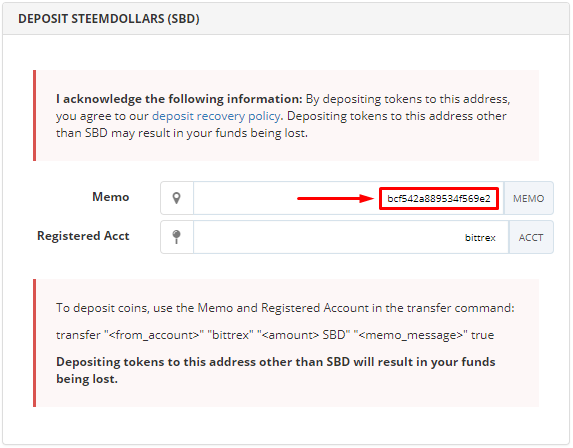Click the "<memo_message>" placeholder in the command
The image size is (573, 448).
point(411,335)
